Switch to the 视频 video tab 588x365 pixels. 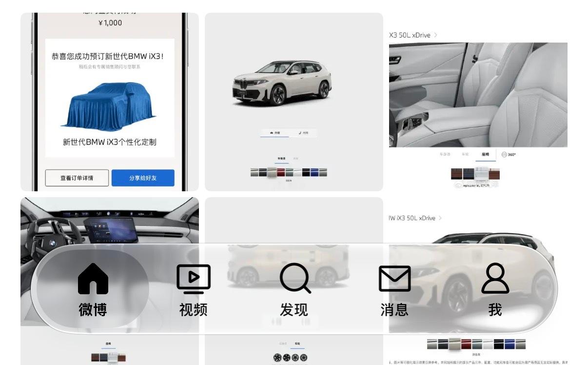194,289
